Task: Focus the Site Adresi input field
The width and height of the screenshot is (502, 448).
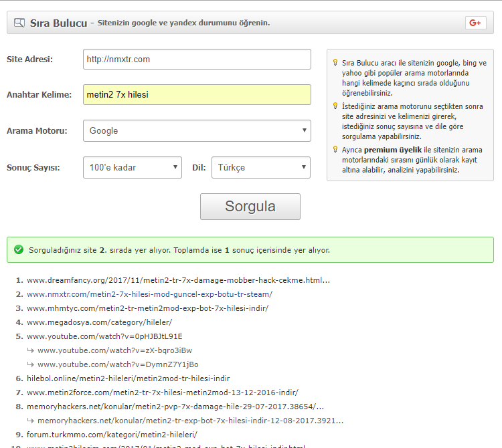Action: [197, 59]
